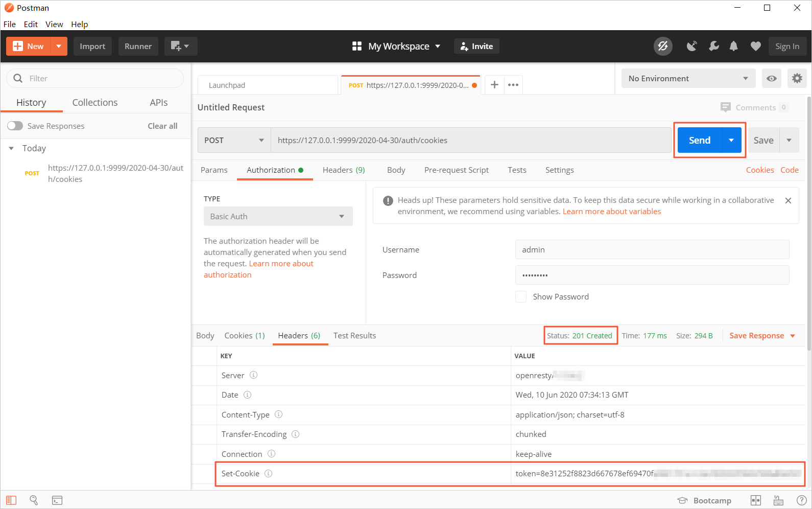Open manage environments gear icon
The image size is (812, 509).
pyautogui.click(x=797, y=78)
